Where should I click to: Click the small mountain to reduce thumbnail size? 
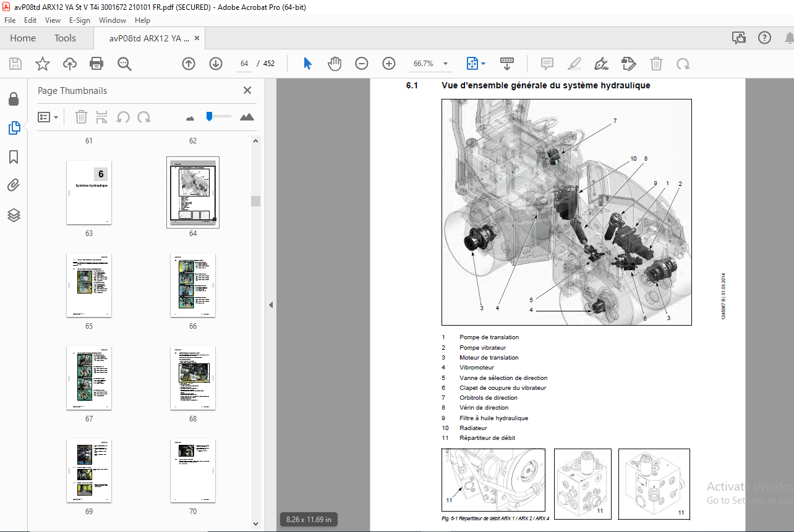click(190, 117)
